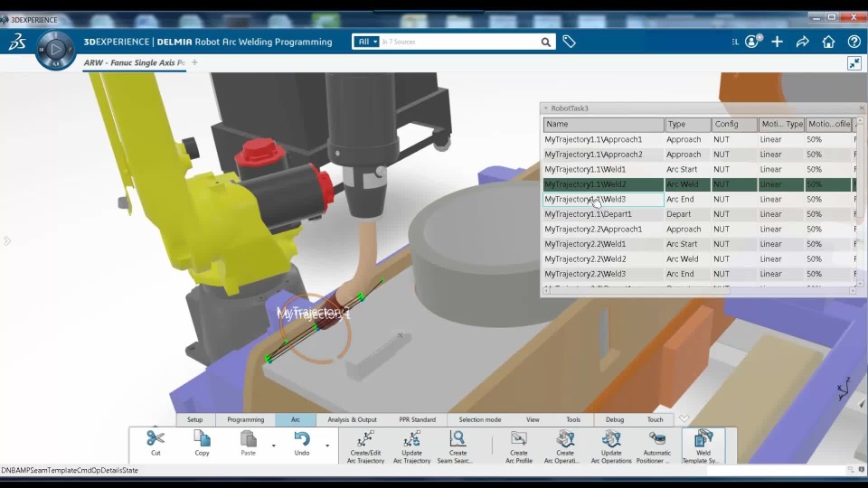Click the search input field
This screenshot has height=488, width=868.
point(459,42)
